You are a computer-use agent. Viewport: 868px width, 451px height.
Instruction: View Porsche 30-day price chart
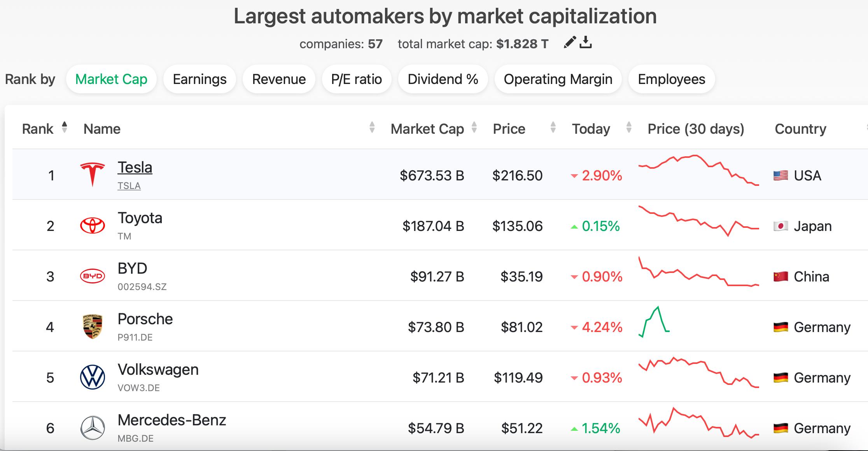pyautogui.click(x=654, y=322)
